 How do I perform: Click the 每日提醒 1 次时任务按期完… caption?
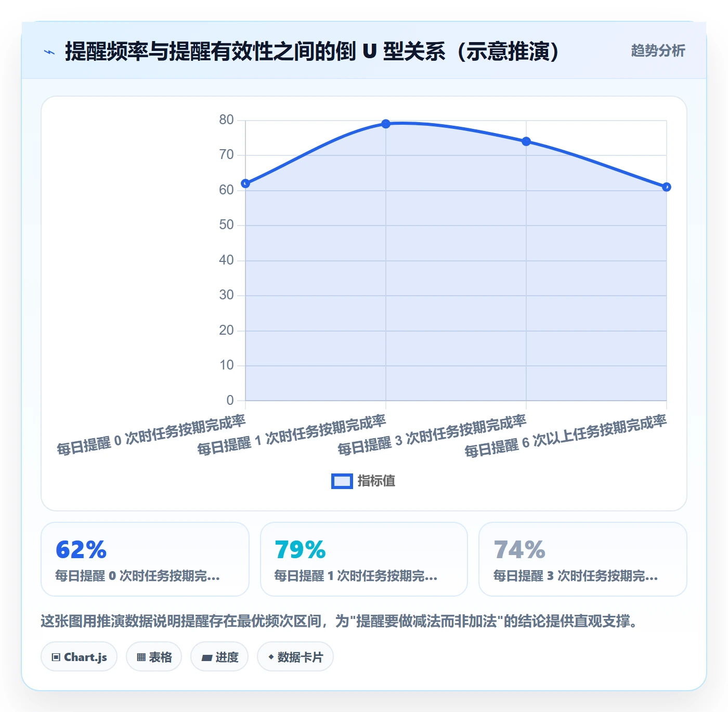coord(356,576)
